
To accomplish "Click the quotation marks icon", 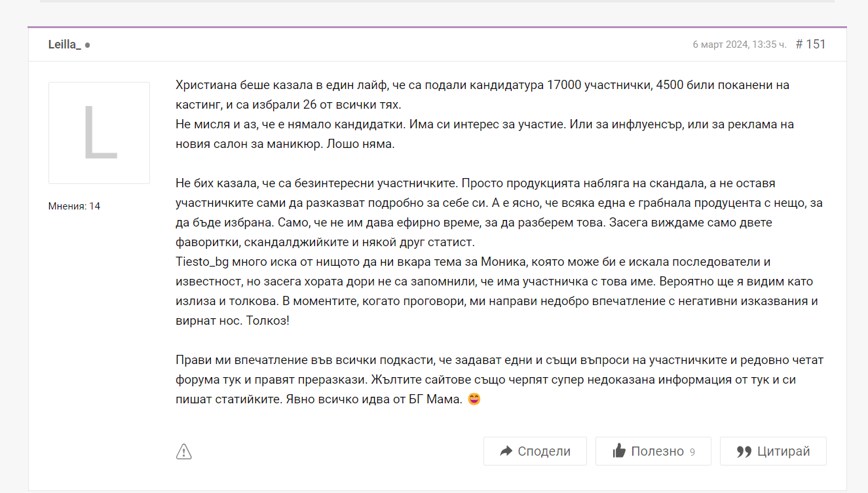I will tap(744, 451).
